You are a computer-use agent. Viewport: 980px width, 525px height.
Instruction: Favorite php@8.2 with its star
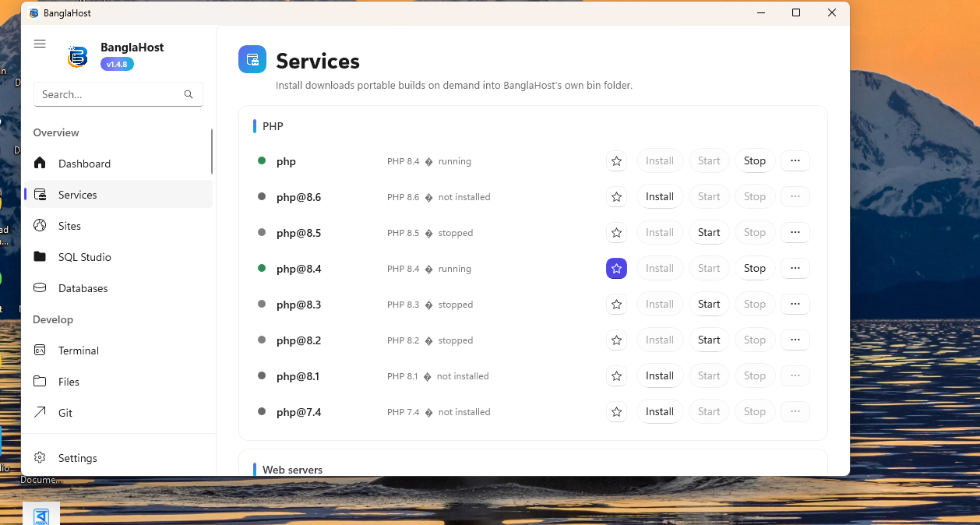pos(616,340)
